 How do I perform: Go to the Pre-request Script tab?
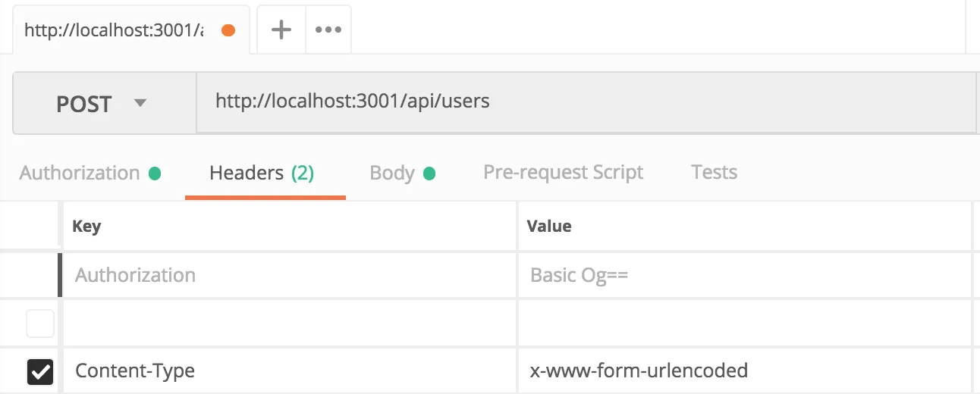tap(563, 173)
